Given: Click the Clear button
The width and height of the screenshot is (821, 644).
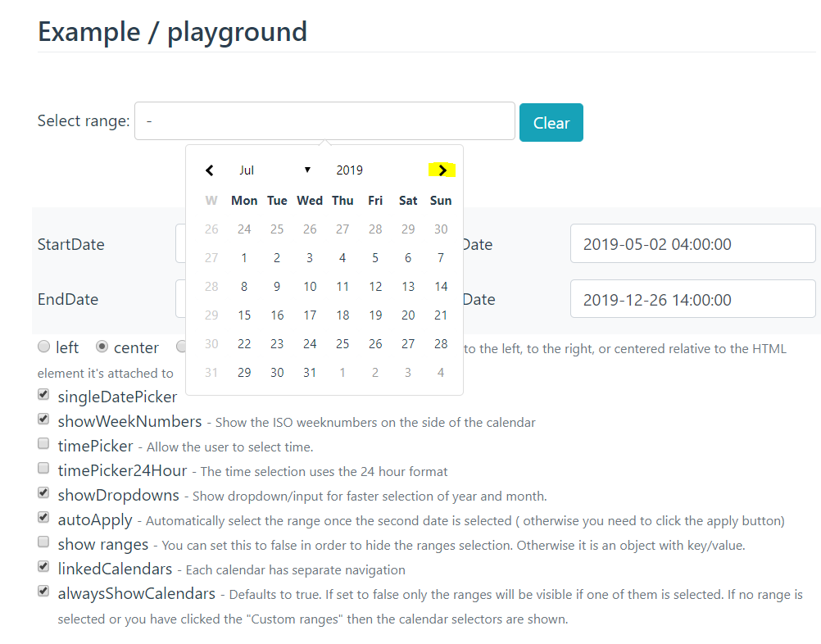Looking at the screenshot, I should point(551,121).
